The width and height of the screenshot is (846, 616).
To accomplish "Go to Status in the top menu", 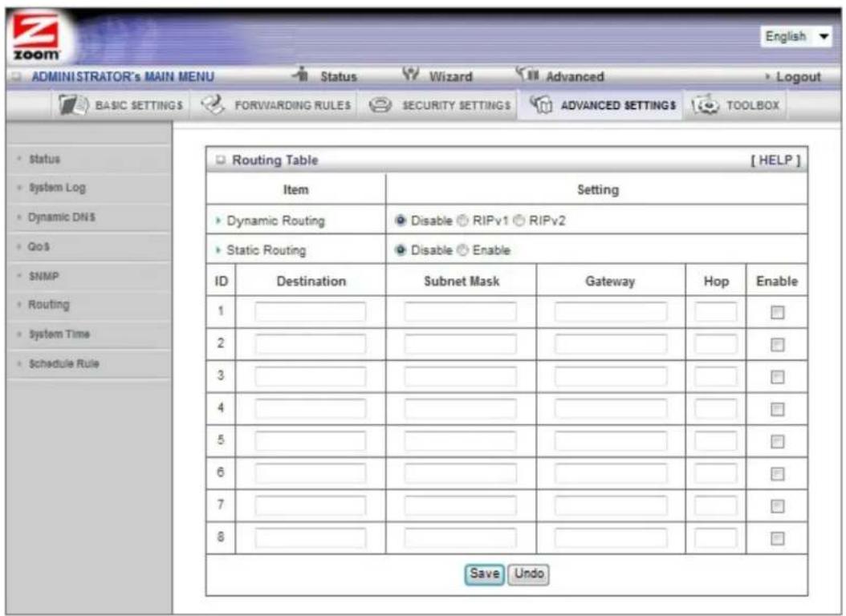I will (338, 76).
